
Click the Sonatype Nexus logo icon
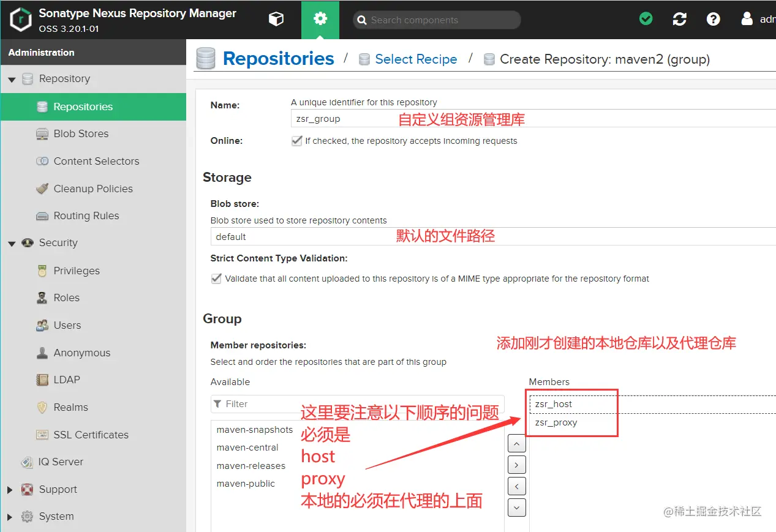pos(21,20)
